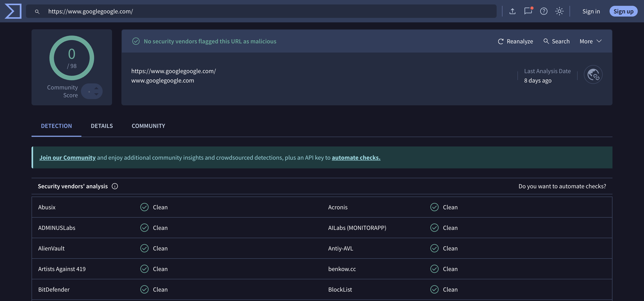
Task: Upvote the community score with the up arrow
Action: click(96, 88)
